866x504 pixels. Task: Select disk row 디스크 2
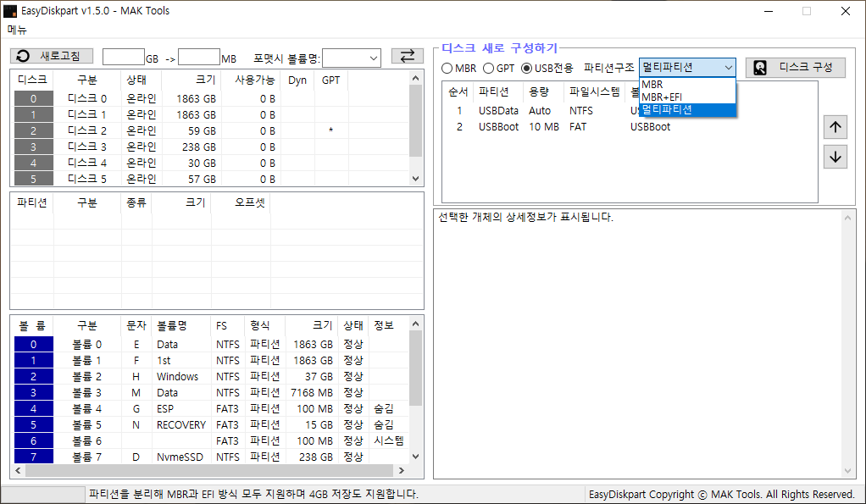coord(212,130)
